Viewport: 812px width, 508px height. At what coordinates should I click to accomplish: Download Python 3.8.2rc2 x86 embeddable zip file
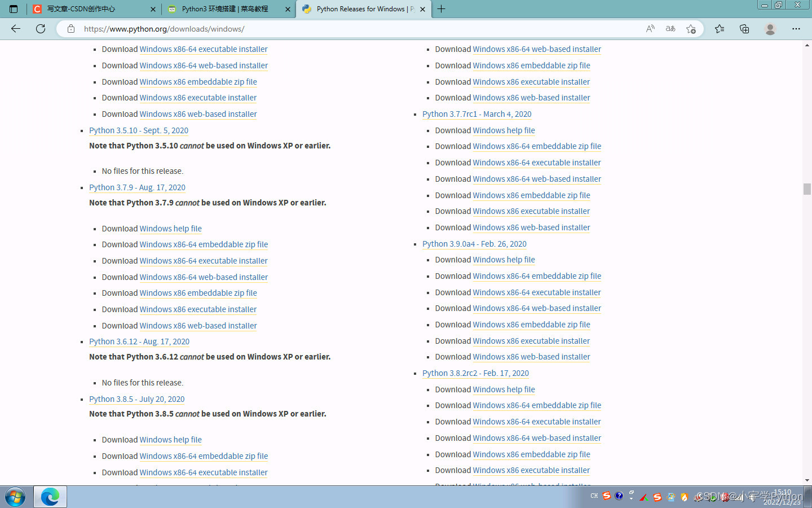point(532,454)
